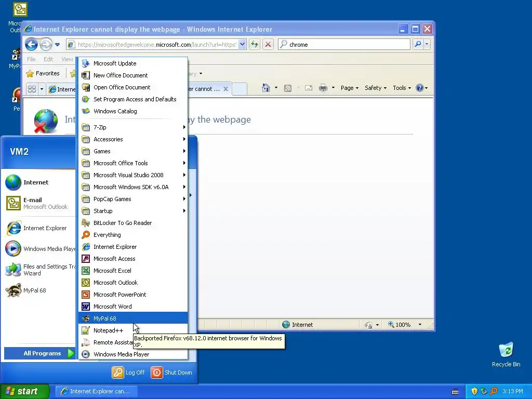This screenshot has height=399, width=532.
Task: Open the IE Tools menu
Action: (402, 88)
